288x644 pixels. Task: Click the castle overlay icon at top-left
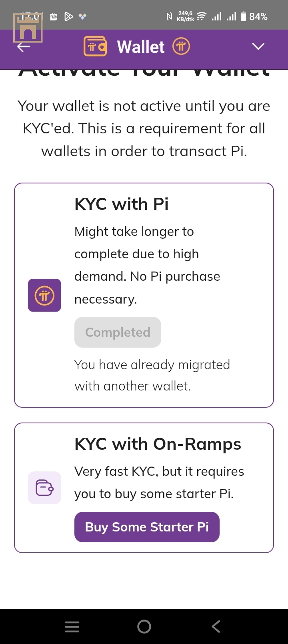coord(28,28)
